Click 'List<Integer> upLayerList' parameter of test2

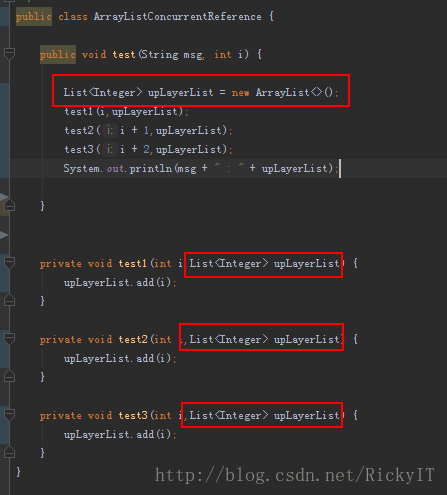[x=264, y=340]
